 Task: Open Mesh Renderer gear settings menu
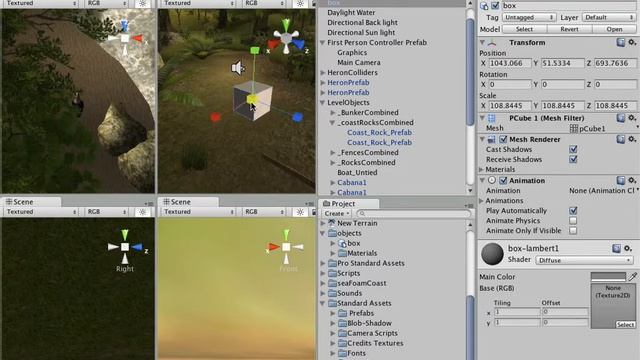pyautogui.click(x=632, y=139)
